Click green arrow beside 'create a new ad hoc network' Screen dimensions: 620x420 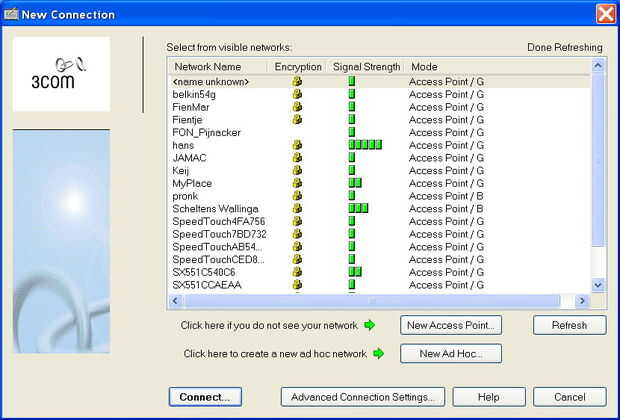[x=379, y=353]
